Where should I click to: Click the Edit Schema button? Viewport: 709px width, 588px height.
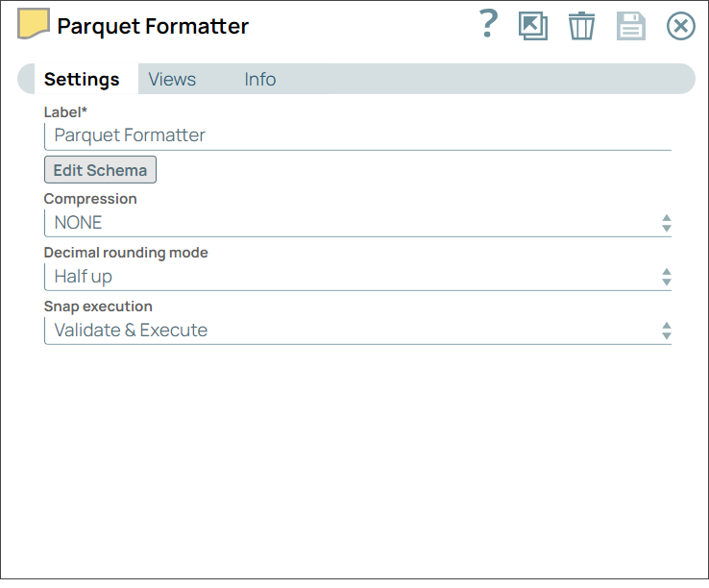100,170
